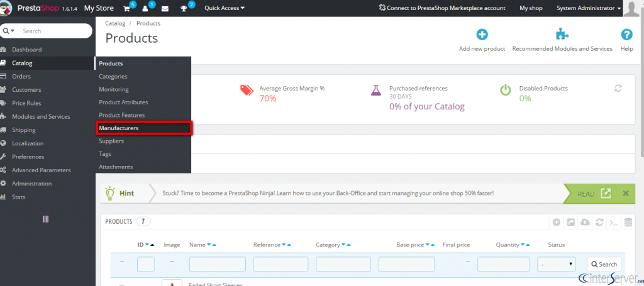The image size is (644, 286).
Task: Open Suppliers in Catalog submenu
Action: click(111, 141)
